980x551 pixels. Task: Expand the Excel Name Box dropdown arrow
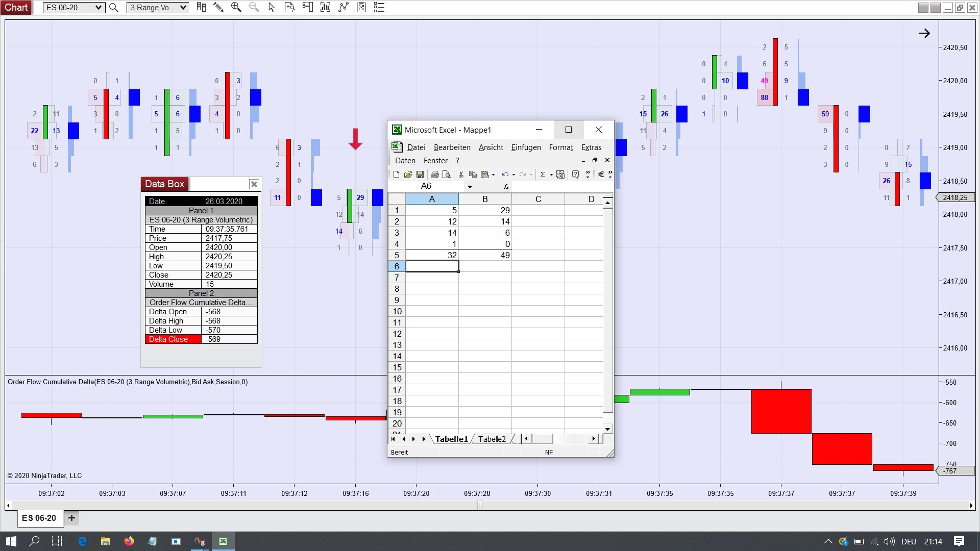pos(470,187)
